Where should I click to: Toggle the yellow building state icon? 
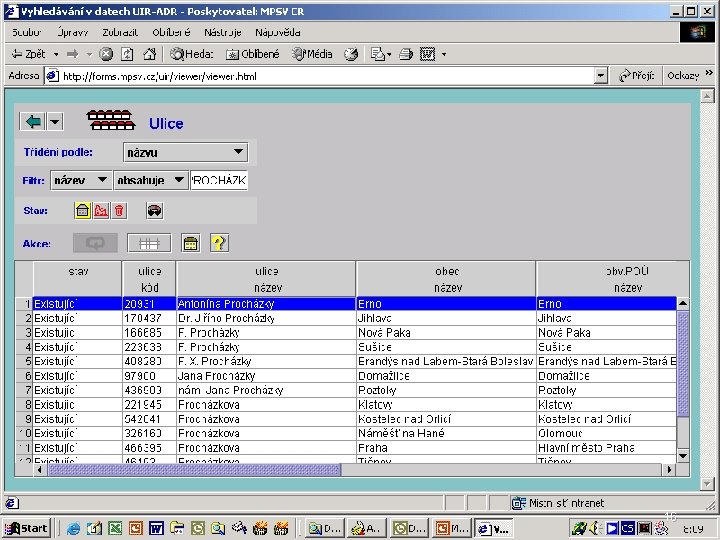(83, 211)
